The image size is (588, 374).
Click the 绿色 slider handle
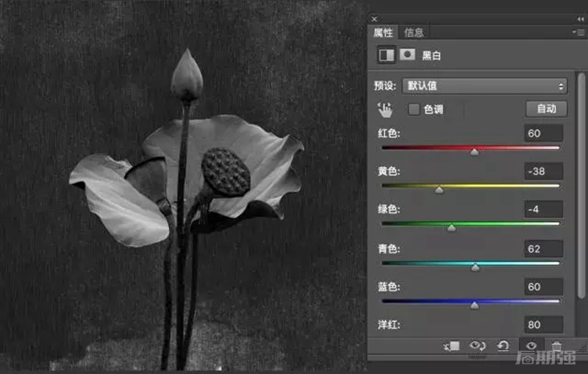pyautogui.click(x=451, y=228)
